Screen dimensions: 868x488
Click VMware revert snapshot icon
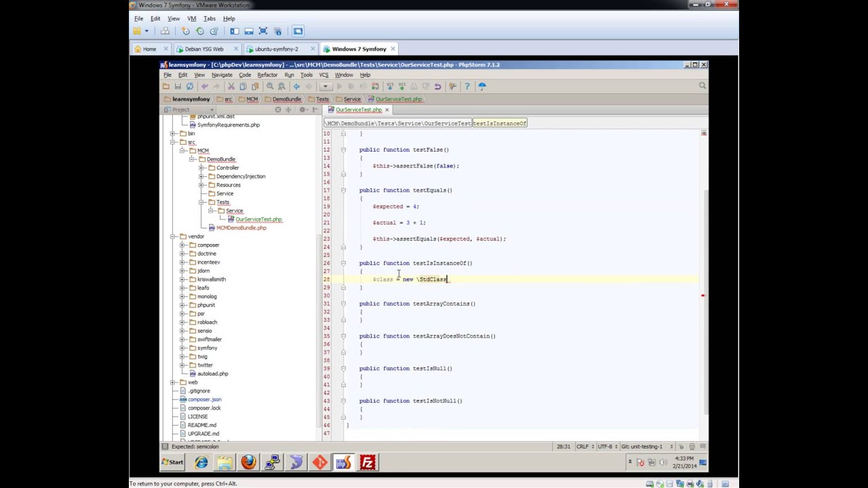(x=200, y=31)
